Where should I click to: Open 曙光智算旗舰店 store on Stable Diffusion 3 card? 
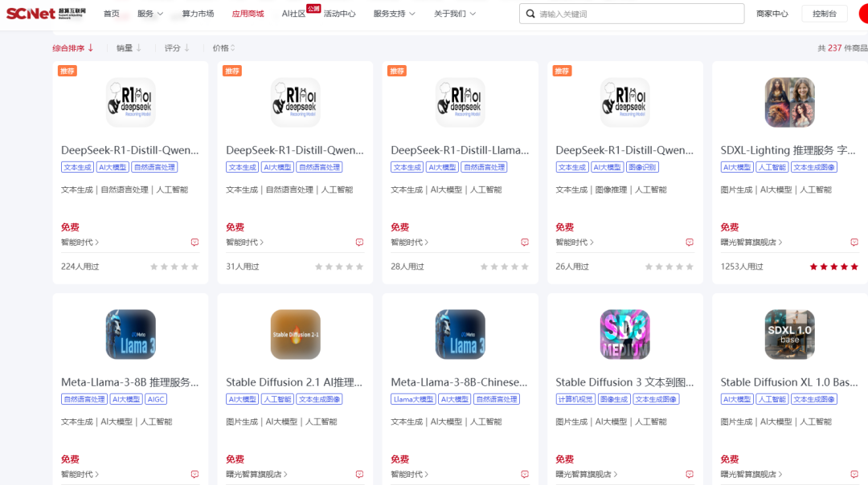(586, 475)
